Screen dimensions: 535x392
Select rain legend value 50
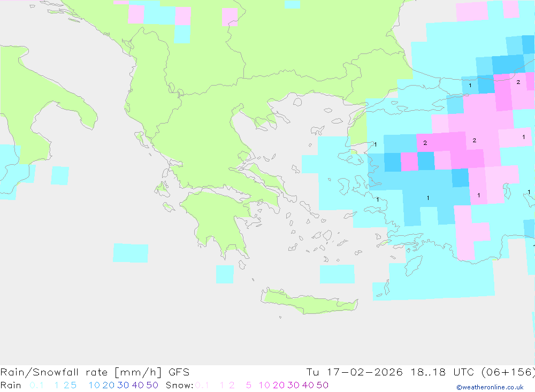152,385
